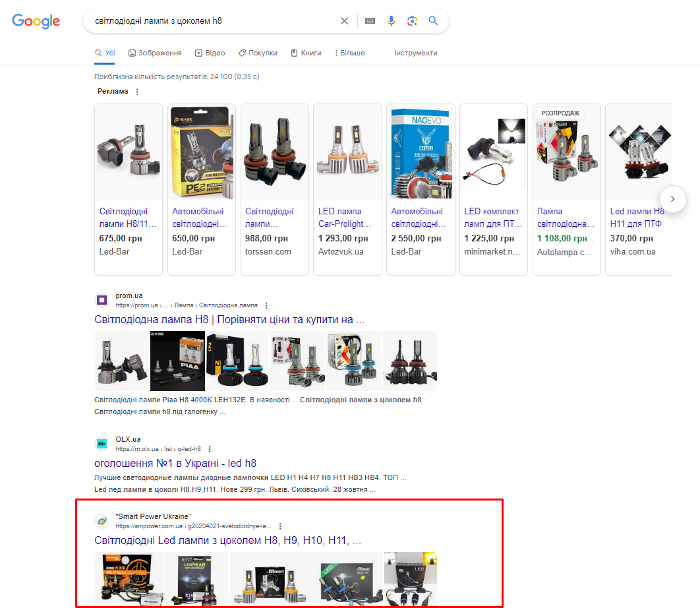The width and height of the screenshot is (700, 608).
Task: Open the РОЗПРОДАЖ lamp product image
Action: pos(566,152)
